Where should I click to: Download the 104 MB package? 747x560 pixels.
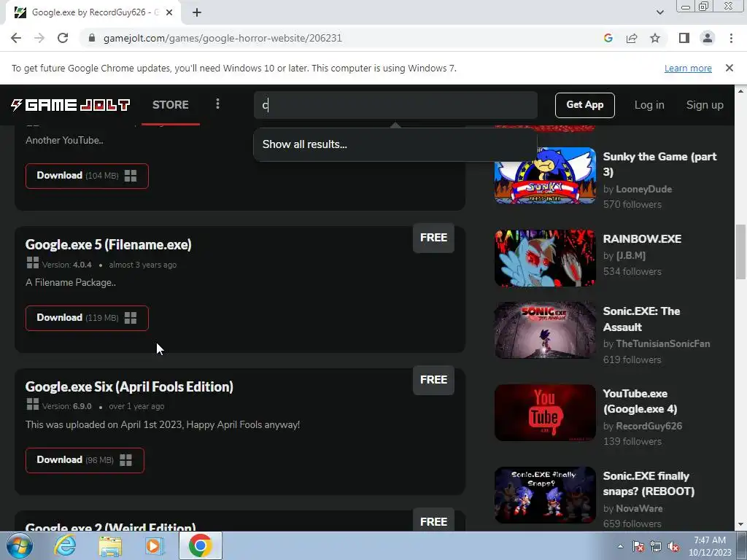pos(88,176)
